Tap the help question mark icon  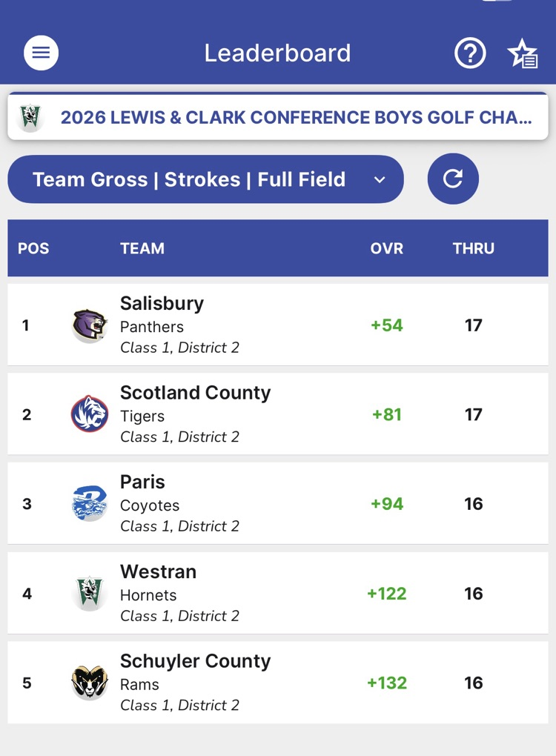(x=470, y=53)
